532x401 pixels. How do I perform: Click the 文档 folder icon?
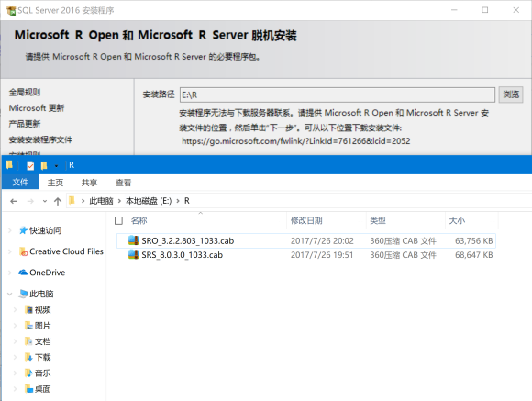pyautogui.click(x=29, y=341)
